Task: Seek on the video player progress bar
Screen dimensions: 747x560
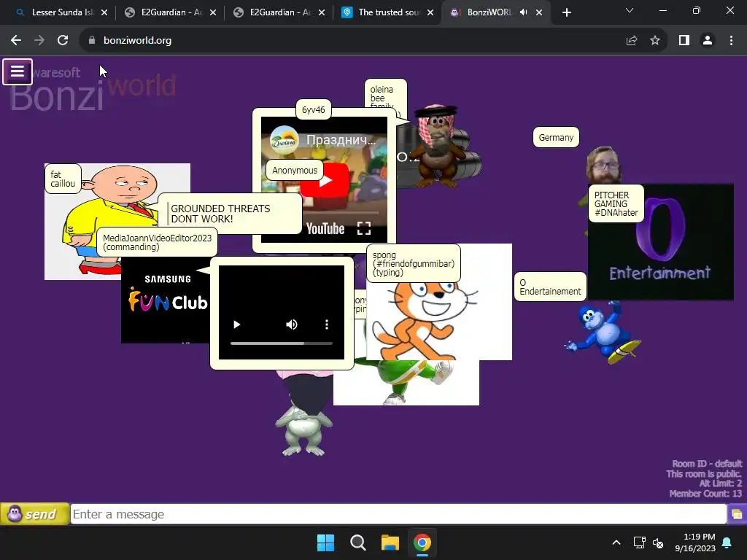Action: 281,343
